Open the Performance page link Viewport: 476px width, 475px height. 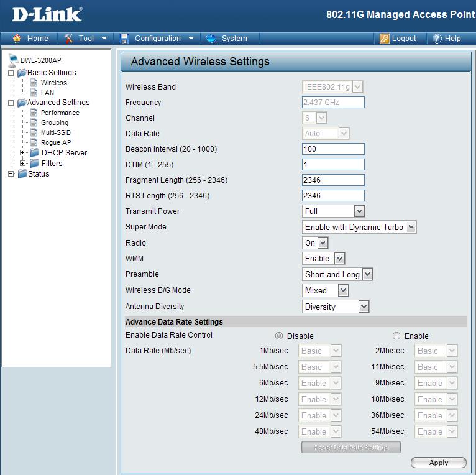click(60, 113)
